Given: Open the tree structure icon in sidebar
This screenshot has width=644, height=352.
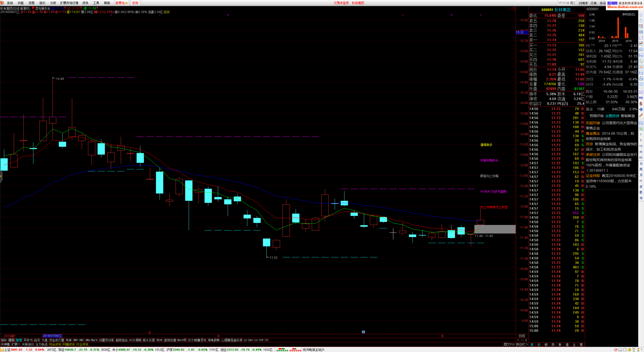Looking at the screenshot, I should point(641,61).
